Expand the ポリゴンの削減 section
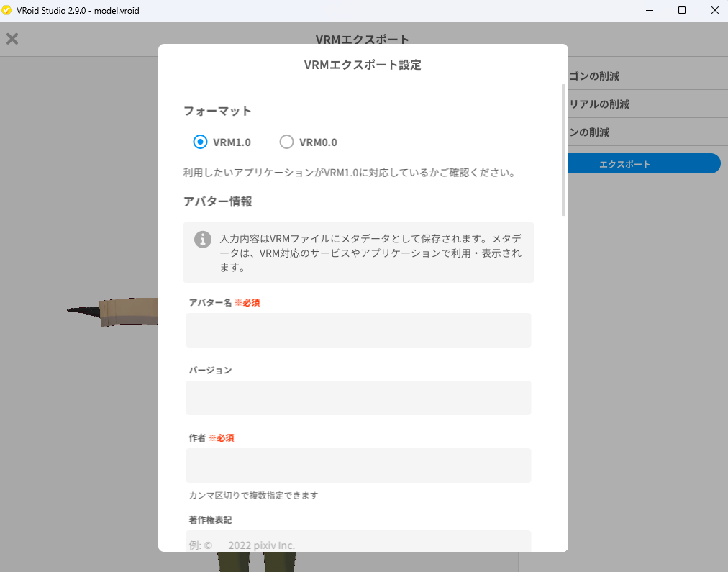728x572 pixels. point(644,76)
